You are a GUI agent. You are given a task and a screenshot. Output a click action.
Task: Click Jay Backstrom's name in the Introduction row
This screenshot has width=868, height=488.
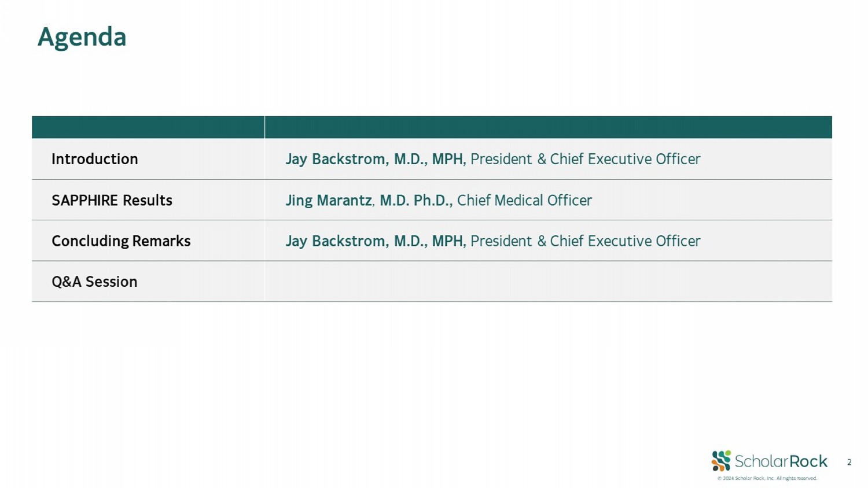tap(336, 159)
